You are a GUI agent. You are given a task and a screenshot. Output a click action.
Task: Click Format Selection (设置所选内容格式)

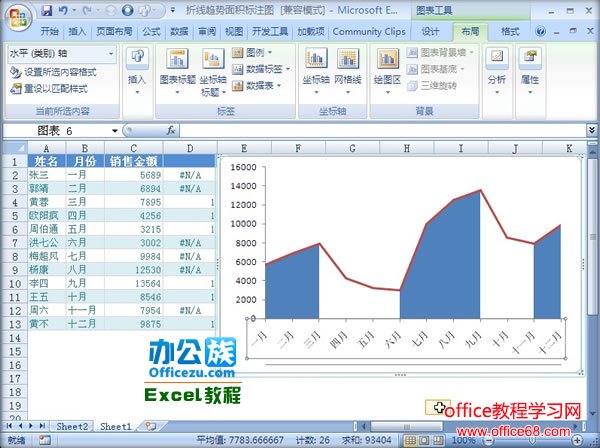point(53,72)
